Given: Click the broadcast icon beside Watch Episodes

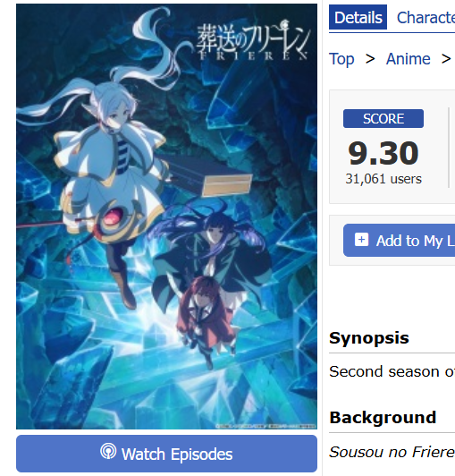Looking at the screenshot, I should point(108,452).
